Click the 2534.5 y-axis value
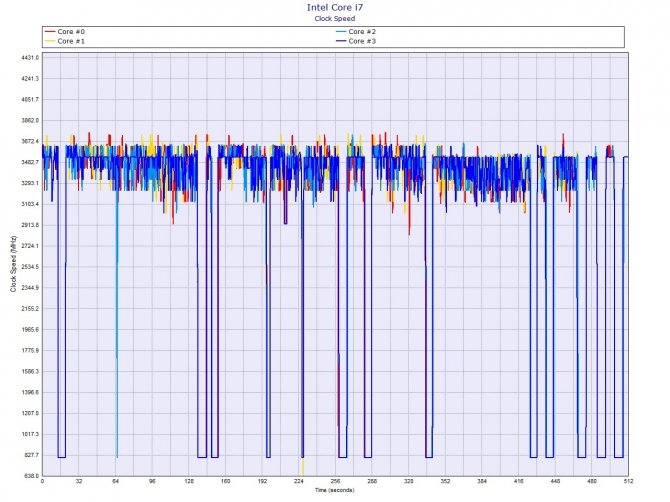670x502 pixels. [30, 267]
